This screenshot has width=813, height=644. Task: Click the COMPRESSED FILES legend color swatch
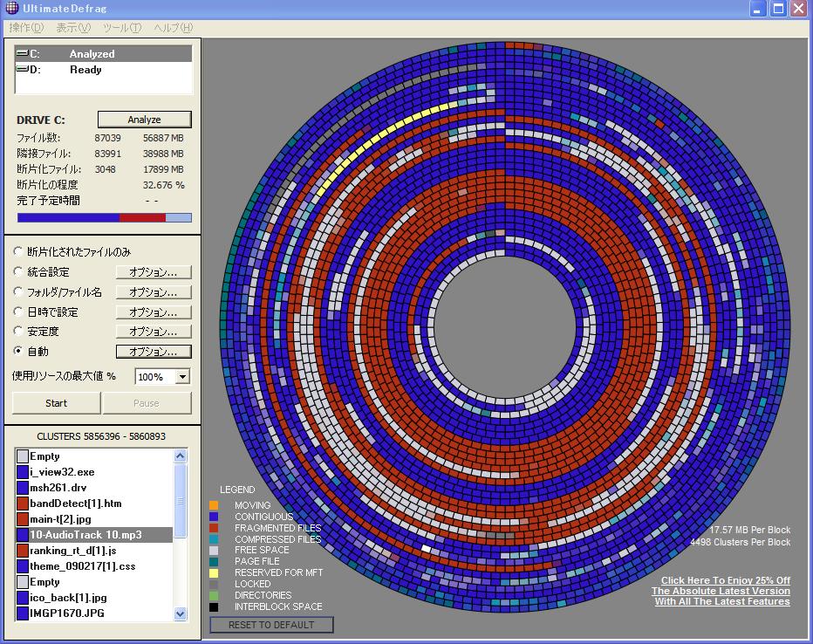(214, 539)
